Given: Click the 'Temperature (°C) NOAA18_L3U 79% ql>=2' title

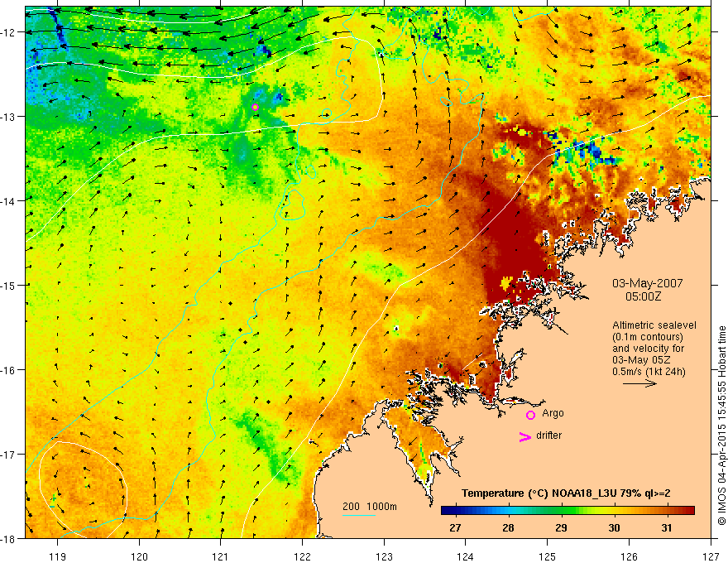Looking at the screenshot, I should pyautogui.click(x=566, y=493).
